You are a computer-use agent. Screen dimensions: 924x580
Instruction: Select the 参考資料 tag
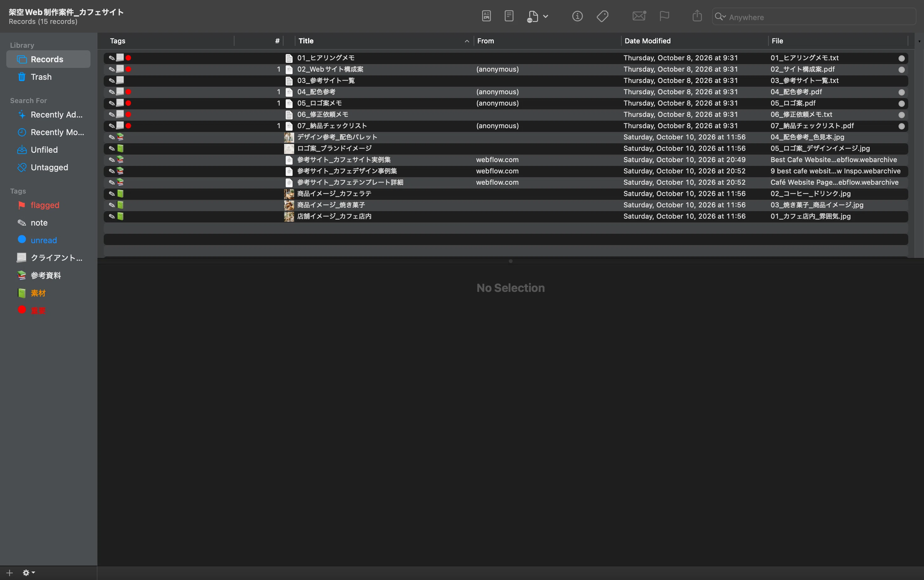pyautogui.click(x=48, y=276)
